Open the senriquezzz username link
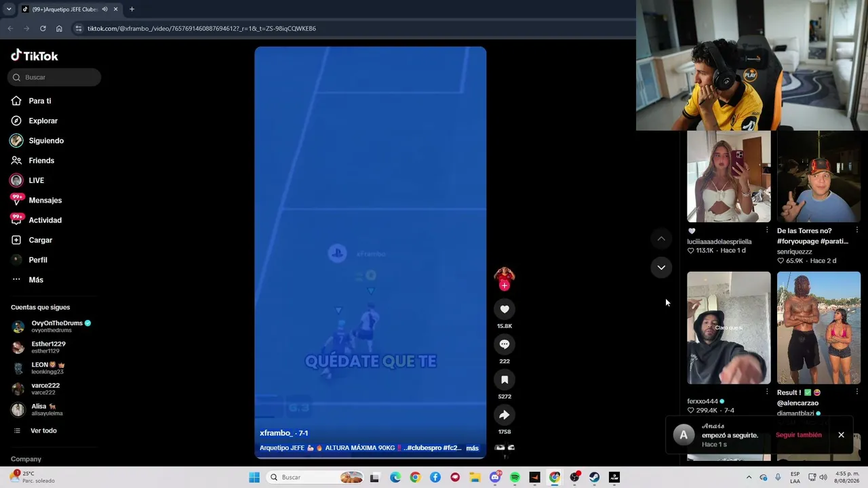The height and width of the screenshot is (488, 868). pos(794,252)
